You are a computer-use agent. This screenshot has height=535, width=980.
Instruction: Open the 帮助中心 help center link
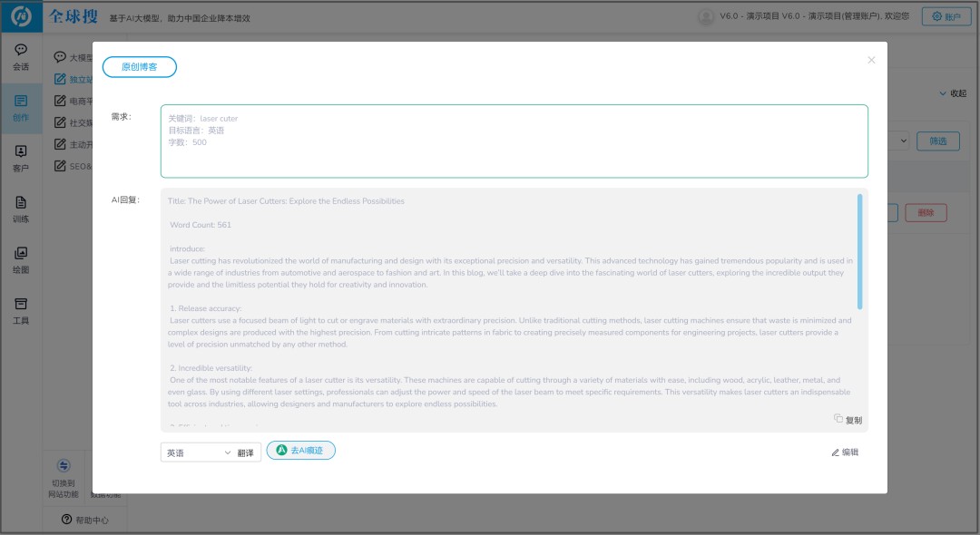pos(85,520)
